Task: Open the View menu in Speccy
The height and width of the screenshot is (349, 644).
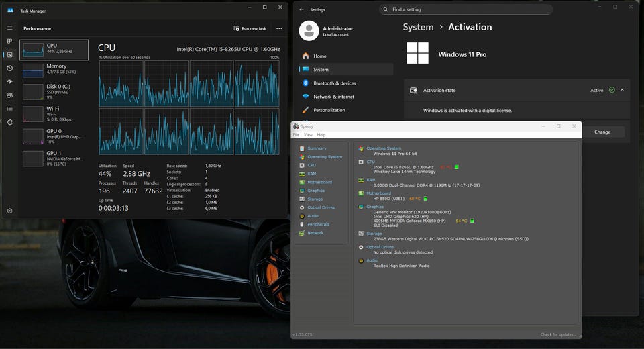Action: pos(308,135)
